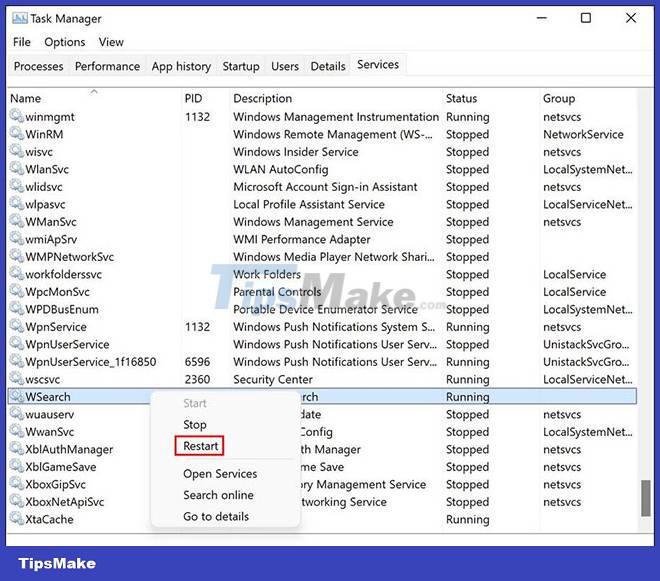Open the File menu

pyautogui.click(x=22, y=42)
